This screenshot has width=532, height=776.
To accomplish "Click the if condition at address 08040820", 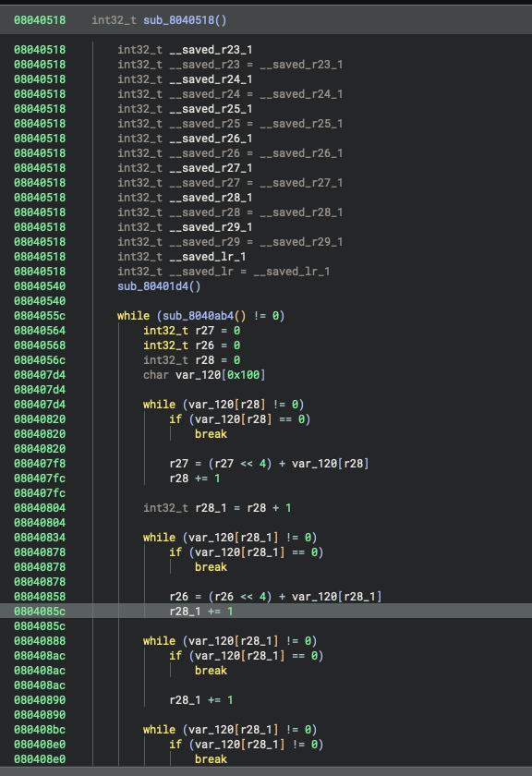I will [239, 419].
